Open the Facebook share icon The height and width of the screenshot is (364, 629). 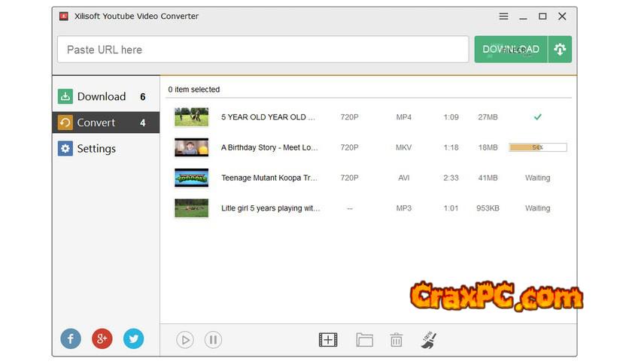tap(71, 338)
